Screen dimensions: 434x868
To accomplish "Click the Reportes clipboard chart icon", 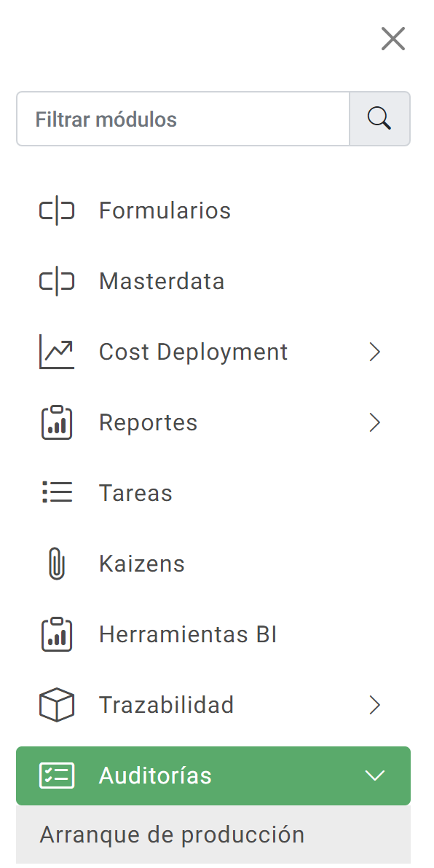I will coord(57,422).
